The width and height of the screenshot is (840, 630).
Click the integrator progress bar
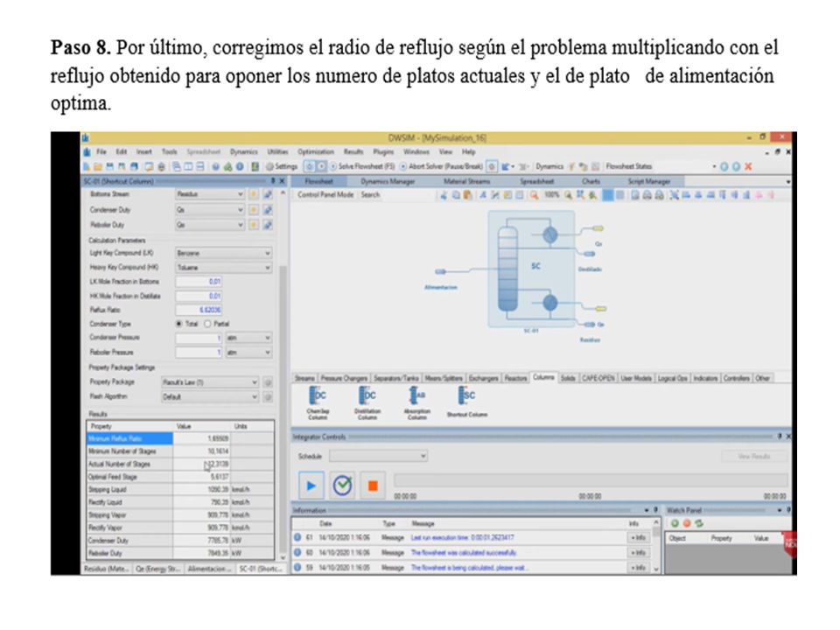[x=591, y=480]
